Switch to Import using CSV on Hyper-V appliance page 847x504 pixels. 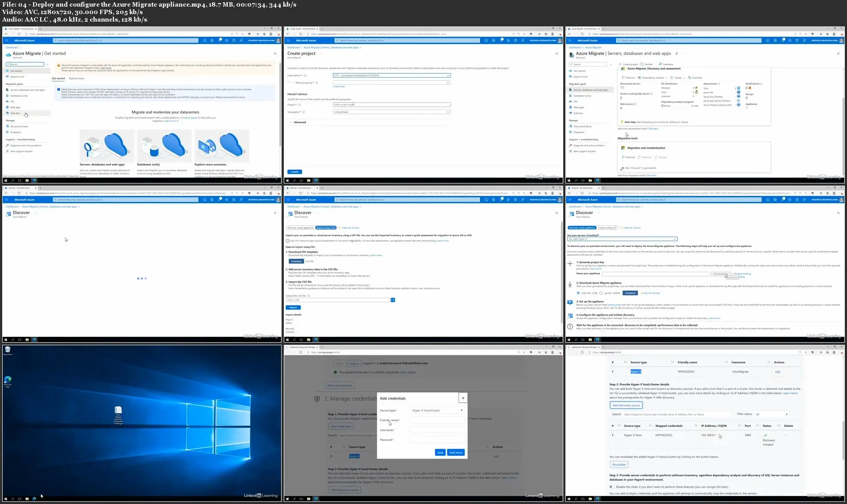tap(607, 228)
